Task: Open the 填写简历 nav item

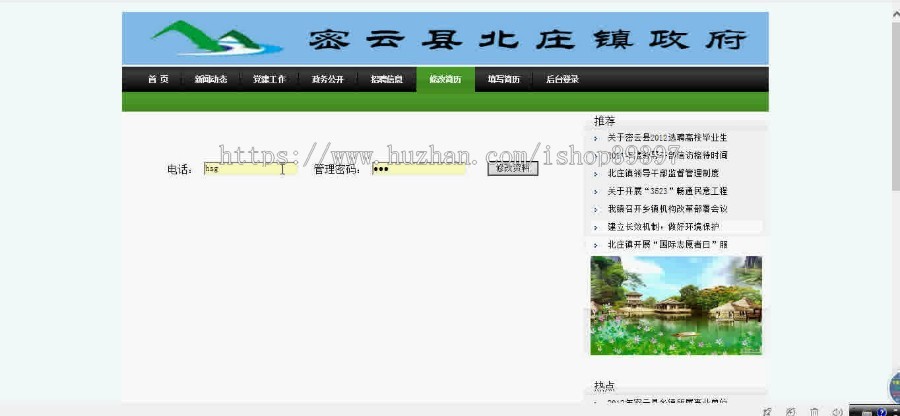Action: click(x=504, y=80)
